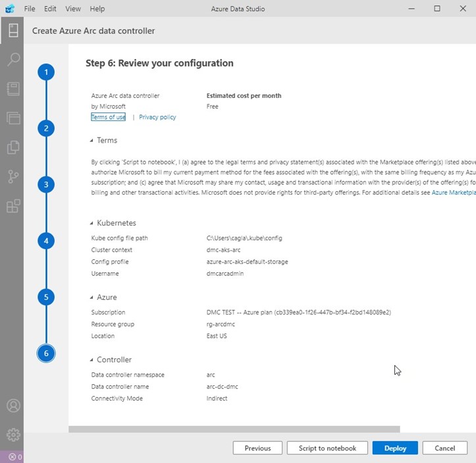Image resolution: width=476 pixels, height=463 pixels.
Task: Click the username value dmcarcadmin
Action: 225,274
